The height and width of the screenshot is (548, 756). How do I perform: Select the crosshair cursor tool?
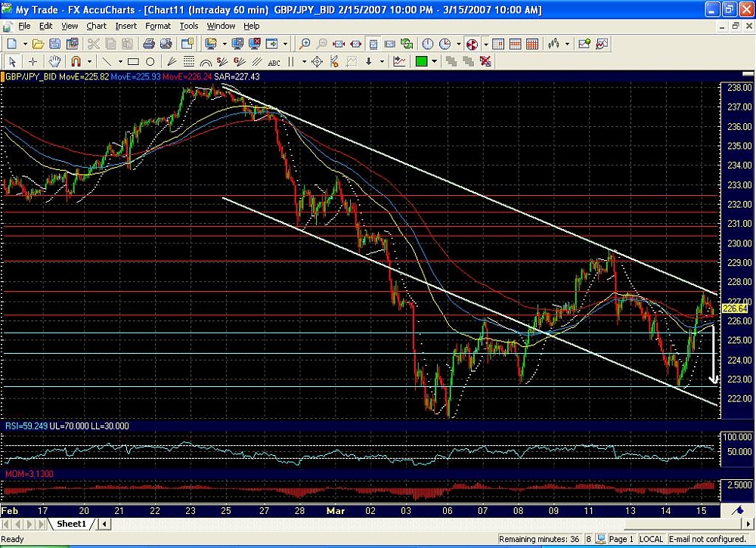tap(33, 61)
